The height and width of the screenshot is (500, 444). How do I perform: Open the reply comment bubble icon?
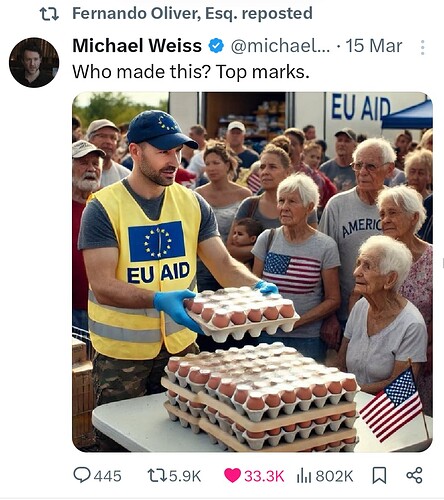point(82,475)
